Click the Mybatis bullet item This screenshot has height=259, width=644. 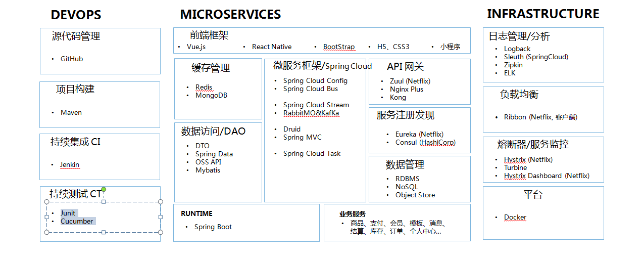point(208,170)
